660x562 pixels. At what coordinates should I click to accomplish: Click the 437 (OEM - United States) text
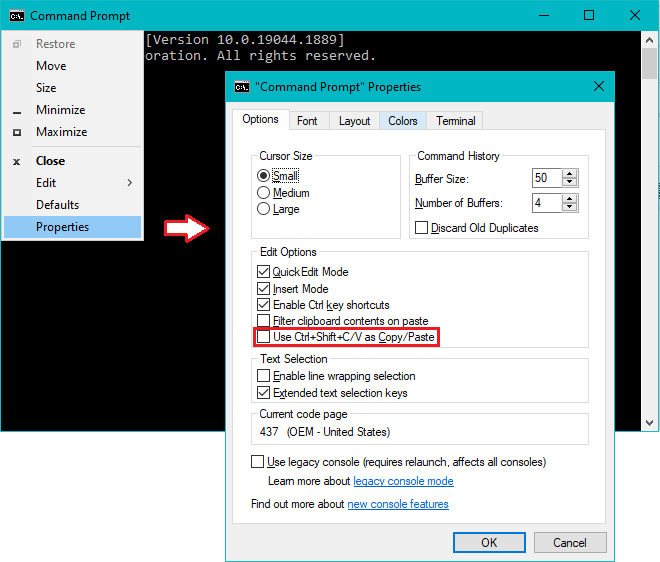325,432
